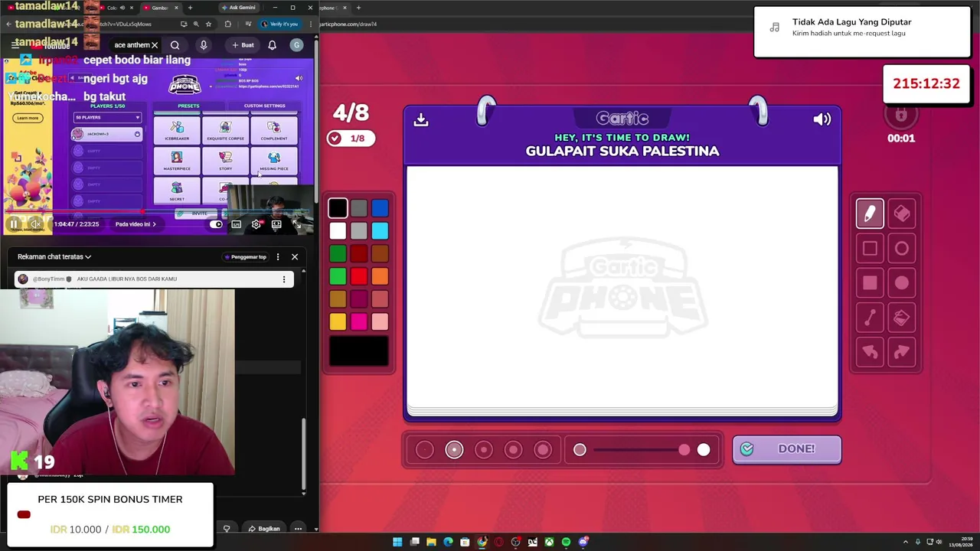
Task: Close the live chat replay panel
Action: 295,257
